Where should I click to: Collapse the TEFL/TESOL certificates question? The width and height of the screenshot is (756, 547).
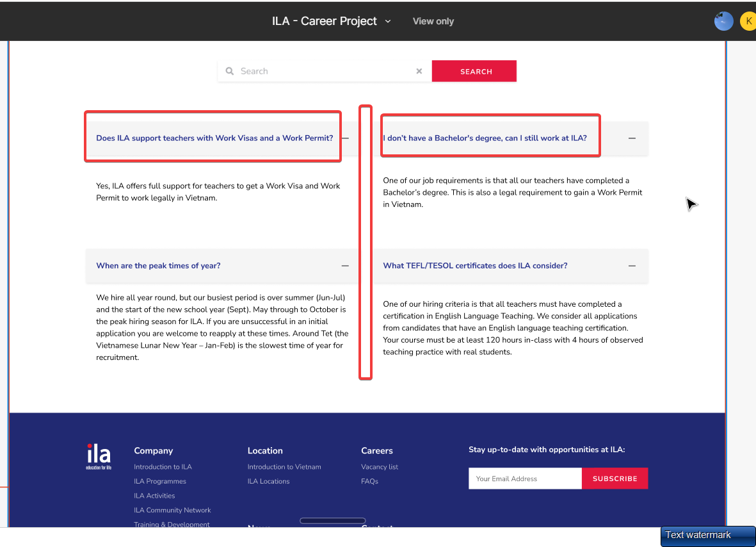(632, 266)
